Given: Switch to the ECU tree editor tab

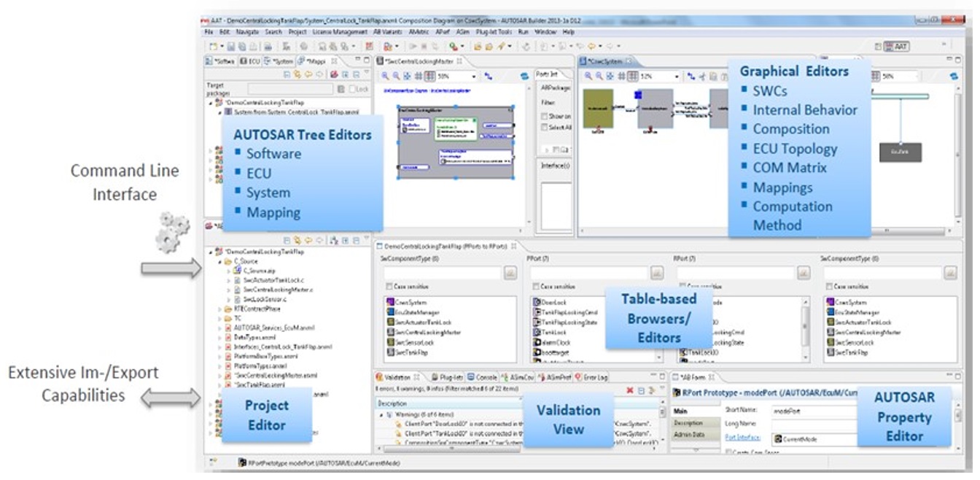Looking at the screenshot, I should [x=250, y=61].
